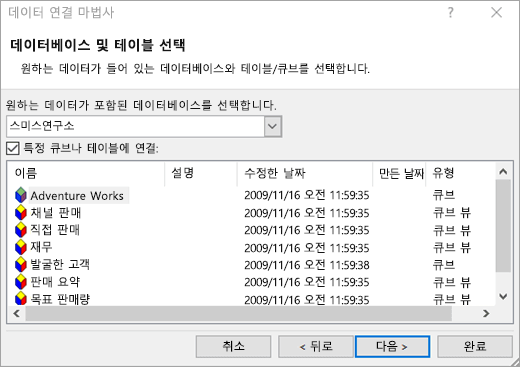This screenshot has height=367, width=520.
Task: Select the 재무 list entry
Action: (41, 247)
